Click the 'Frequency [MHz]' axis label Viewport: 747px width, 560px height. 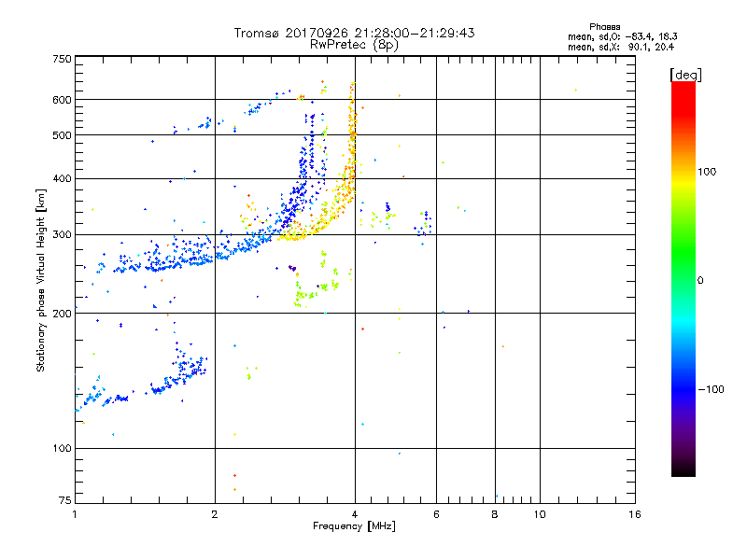(354, 526)
